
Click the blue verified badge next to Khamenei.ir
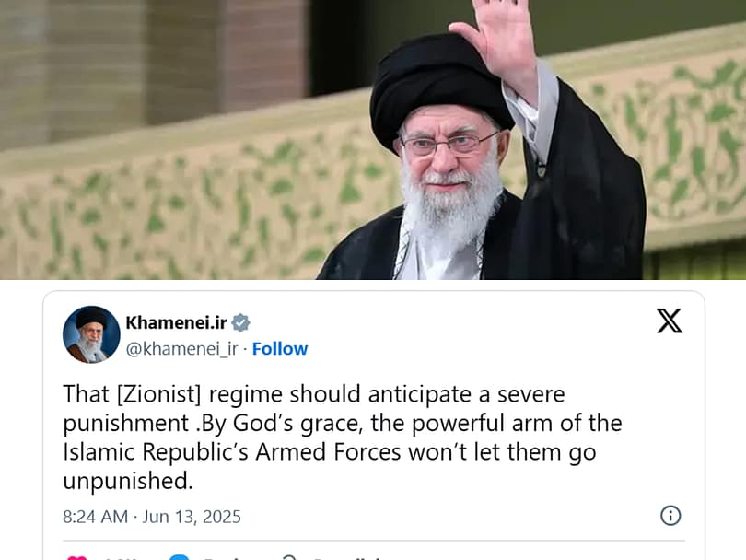click(x=240, y=322)
